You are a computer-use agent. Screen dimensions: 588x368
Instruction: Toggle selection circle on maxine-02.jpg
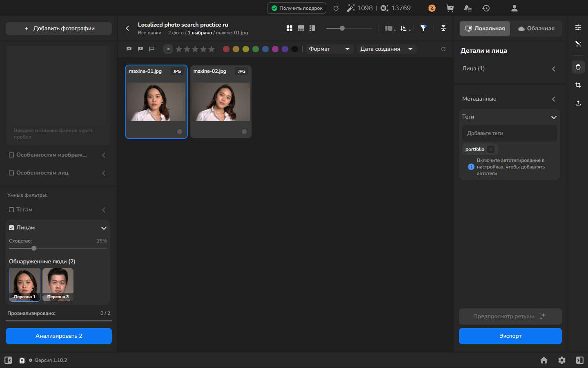pyautogui.click(x=244, y=132)
